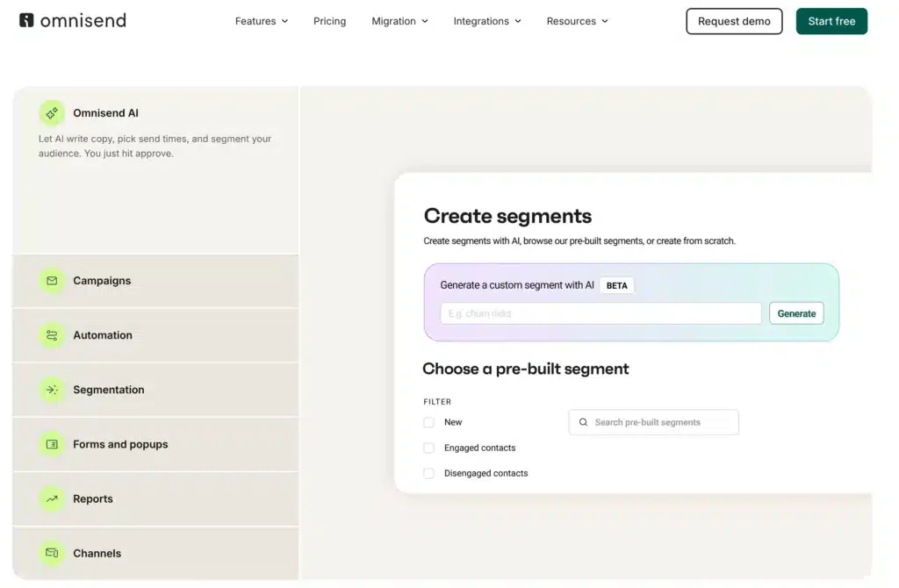Expand the Resources menu chevron
899x588 pixels.
[x=605, y=21]
